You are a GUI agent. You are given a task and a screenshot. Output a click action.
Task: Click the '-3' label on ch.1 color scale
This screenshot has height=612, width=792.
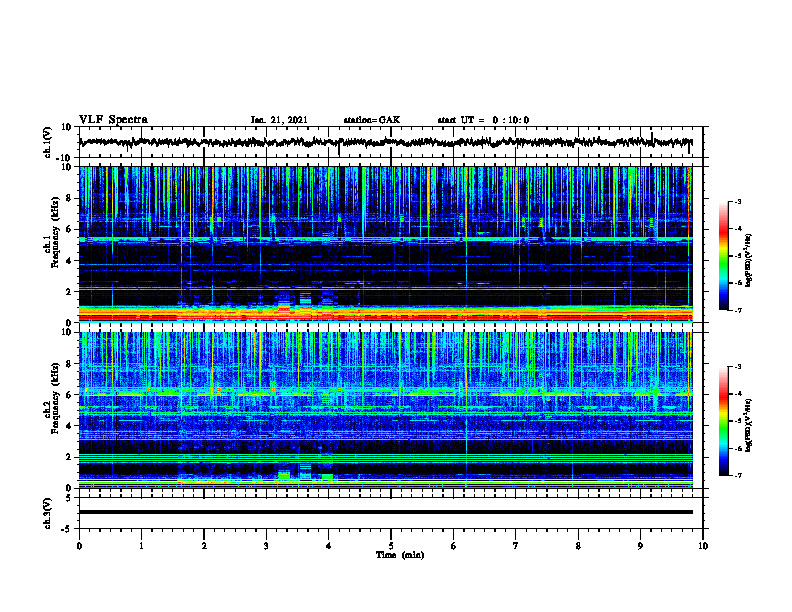coord(738,202)
